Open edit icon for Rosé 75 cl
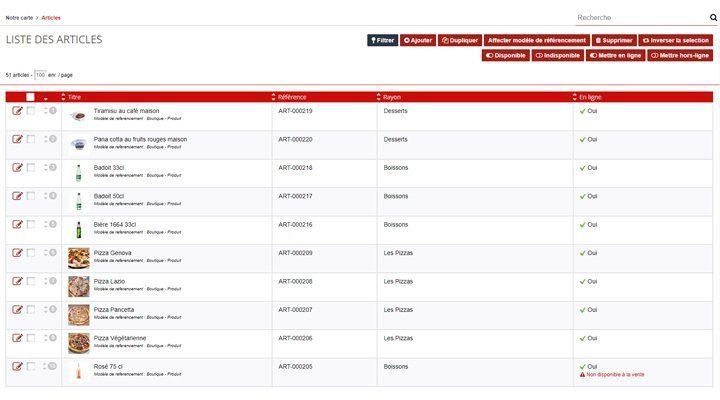Viewport: 720px width, 400px height. tap(17, 367)
